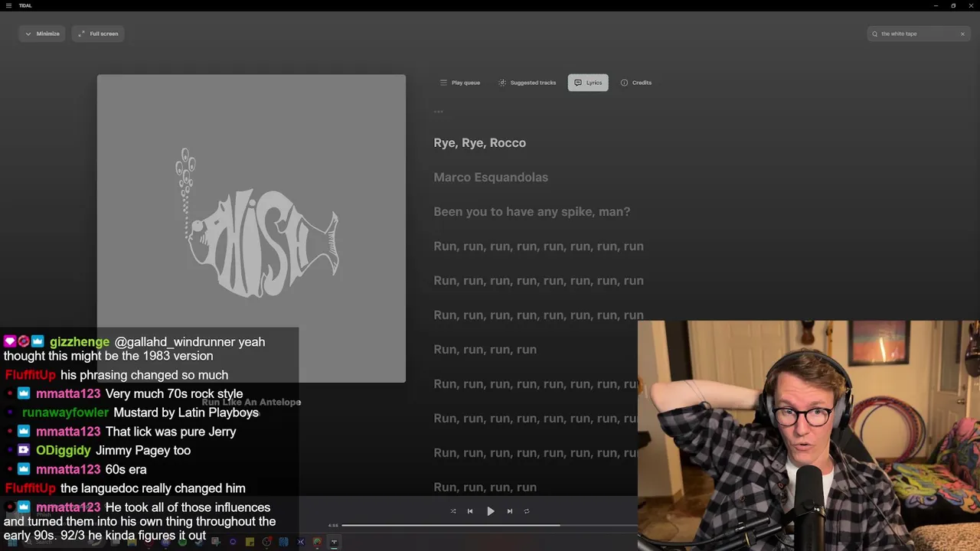Click the track progress bar
Screen dimensions: 980x551
pos(490,526)
